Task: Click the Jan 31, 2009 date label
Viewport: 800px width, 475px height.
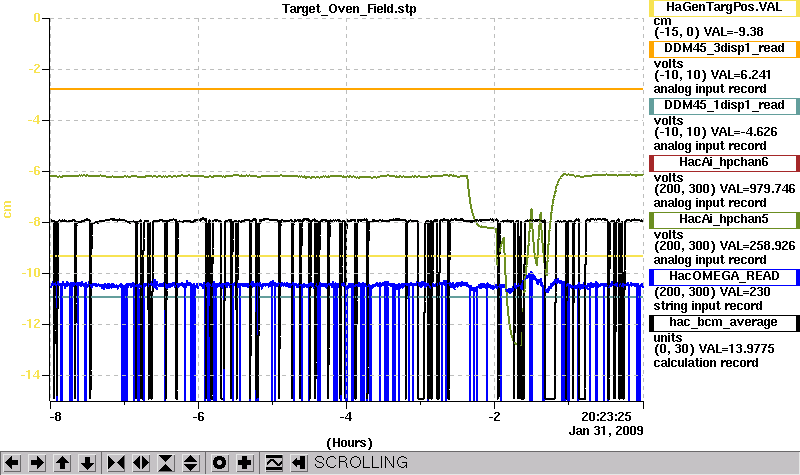Action: click(606, 431)
